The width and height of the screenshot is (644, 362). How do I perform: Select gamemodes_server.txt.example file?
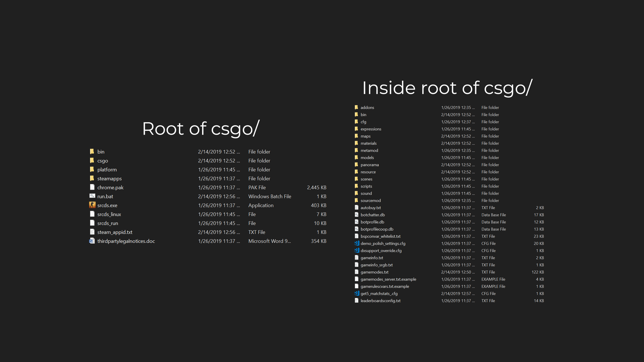click(x=388, y=279)
